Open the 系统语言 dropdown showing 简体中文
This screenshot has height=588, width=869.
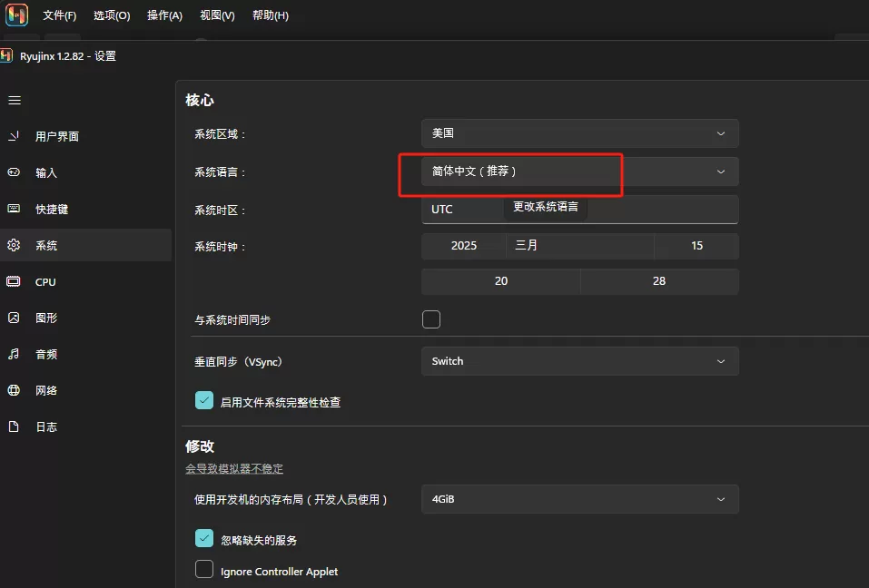point(579,171)
